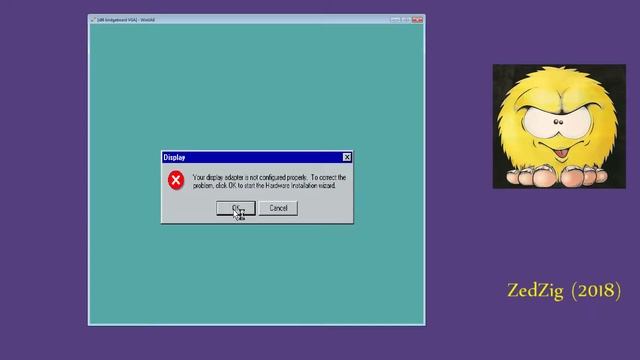Click the emulator window title bar icon
This screenshot has height=360, width=640.
click(93, 20)
